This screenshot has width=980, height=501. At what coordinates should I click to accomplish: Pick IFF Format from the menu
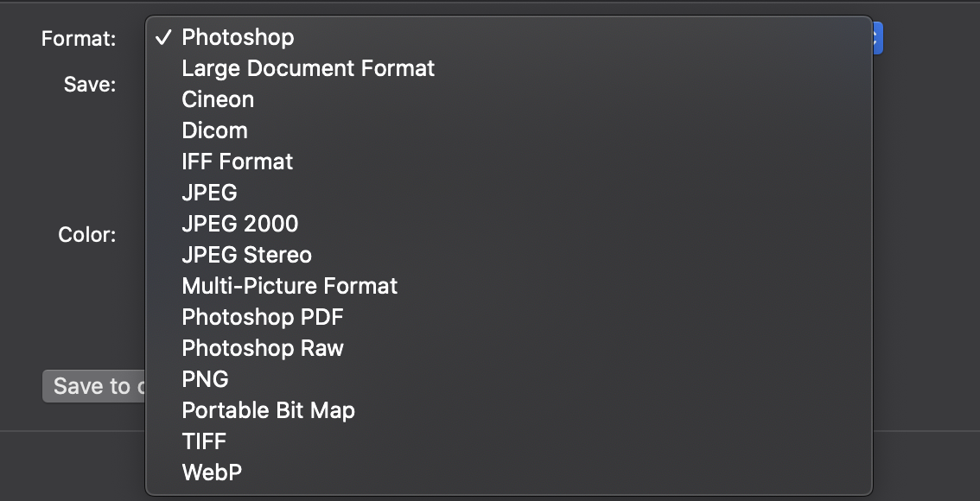pos(237,162)
